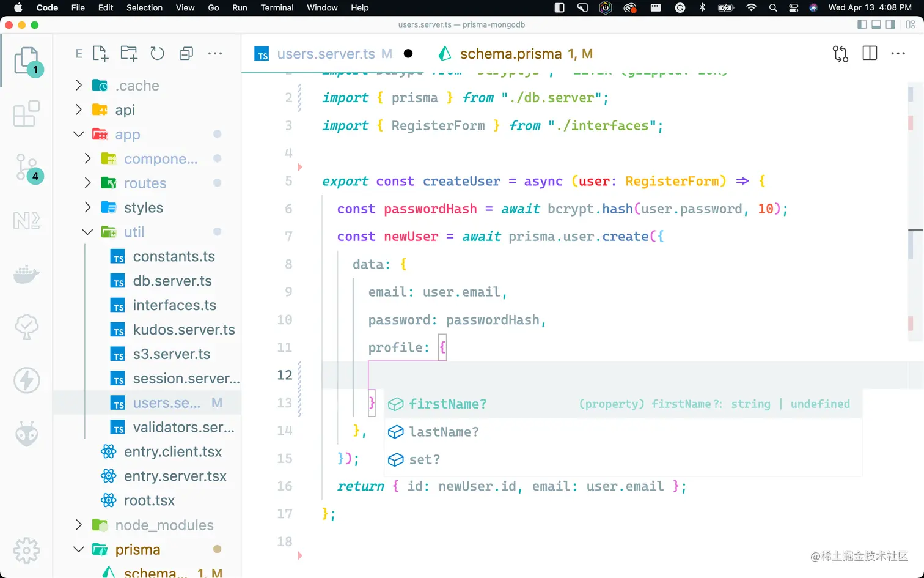Click the Wi-Fi icon in the menu bar
Screen dimensions: 924x578
[750, 8]
